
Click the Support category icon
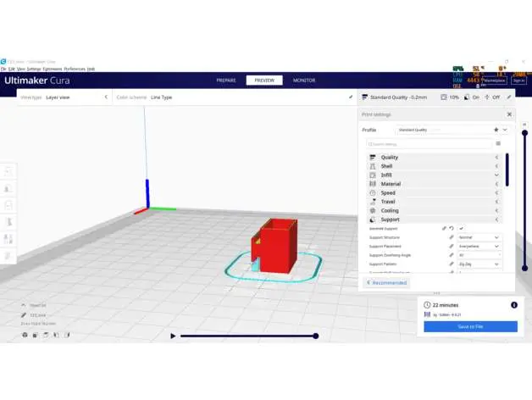(373, 219)
